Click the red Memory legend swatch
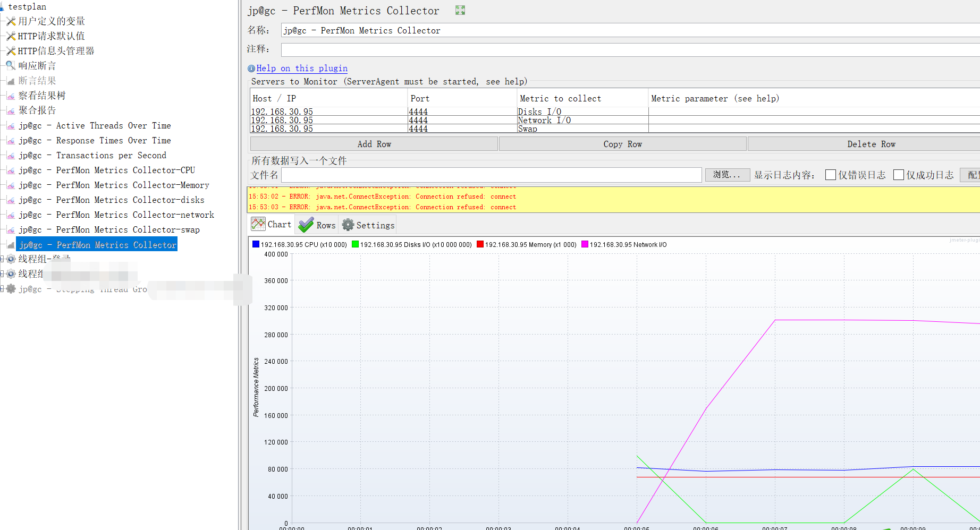 [480, 244]
